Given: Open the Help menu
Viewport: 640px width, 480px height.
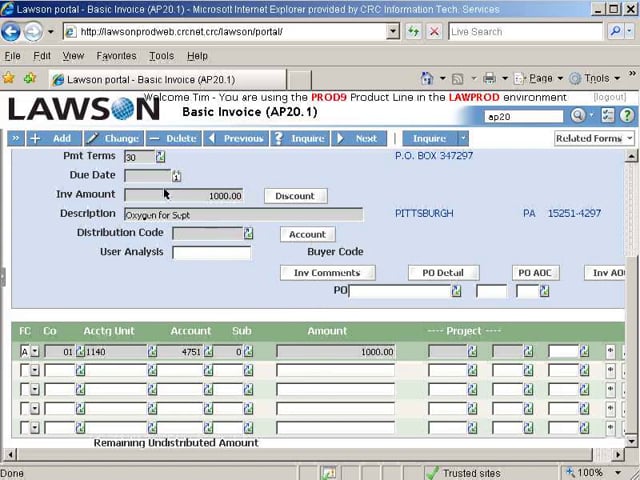Looking at the screenshot, I should click(198, 56).
